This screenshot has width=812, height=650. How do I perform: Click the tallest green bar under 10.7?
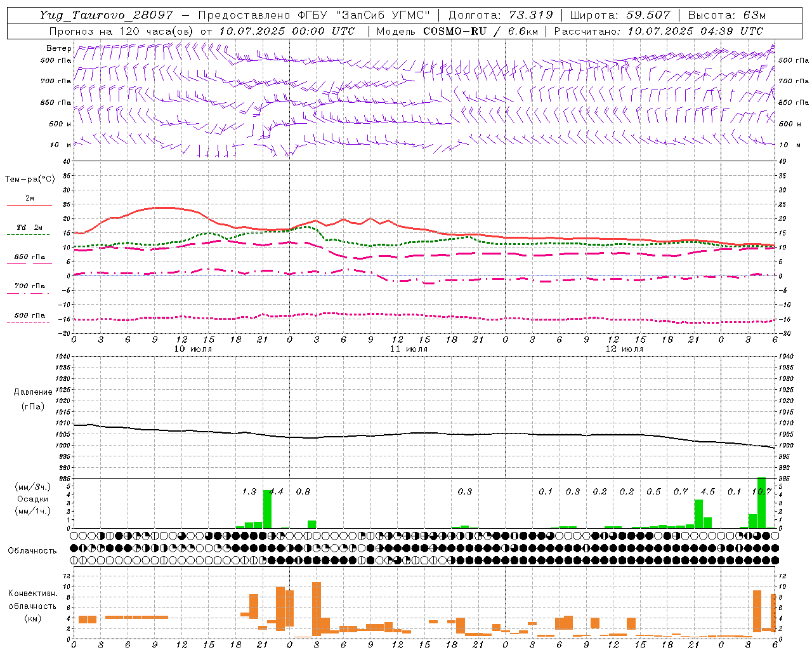click(761, 503)
